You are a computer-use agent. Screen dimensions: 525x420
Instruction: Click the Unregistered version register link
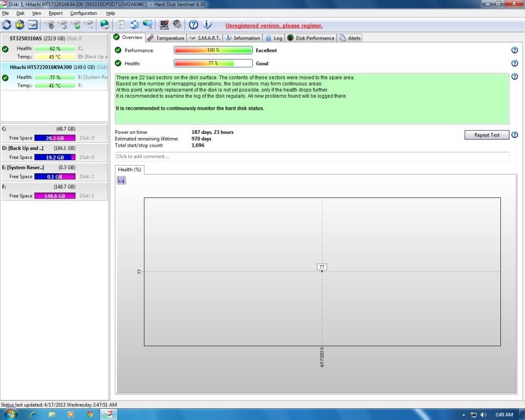(274, 26)
